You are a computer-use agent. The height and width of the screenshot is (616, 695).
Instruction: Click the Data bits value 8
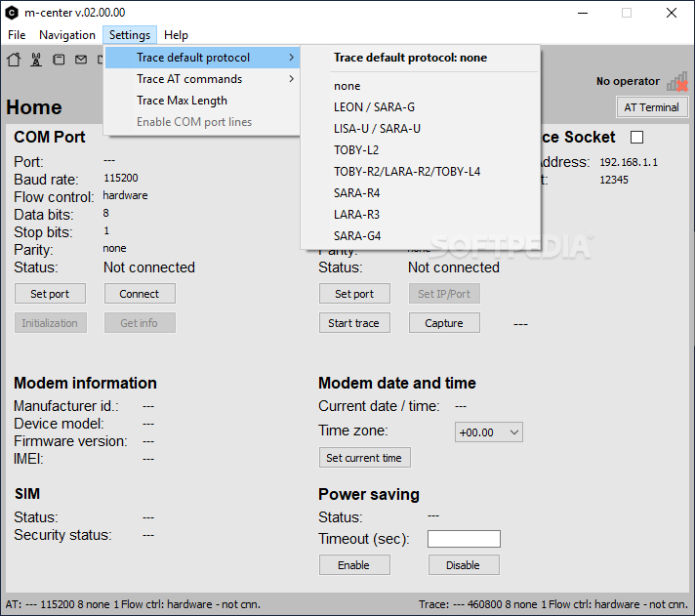106,213
